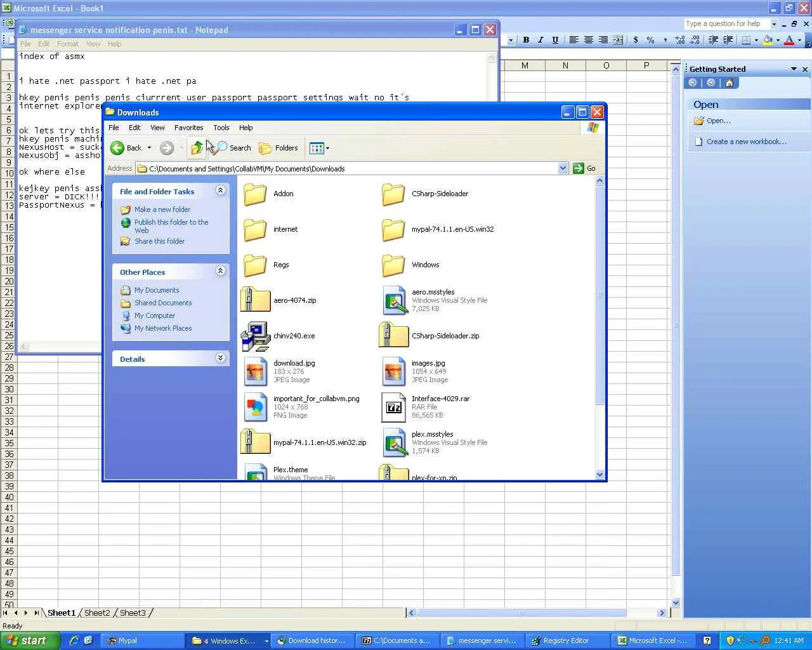Image resolution: width=812 pixels, height=650 pixels.
Task: Apply Currency style in Excel
Action: point(636,39)
